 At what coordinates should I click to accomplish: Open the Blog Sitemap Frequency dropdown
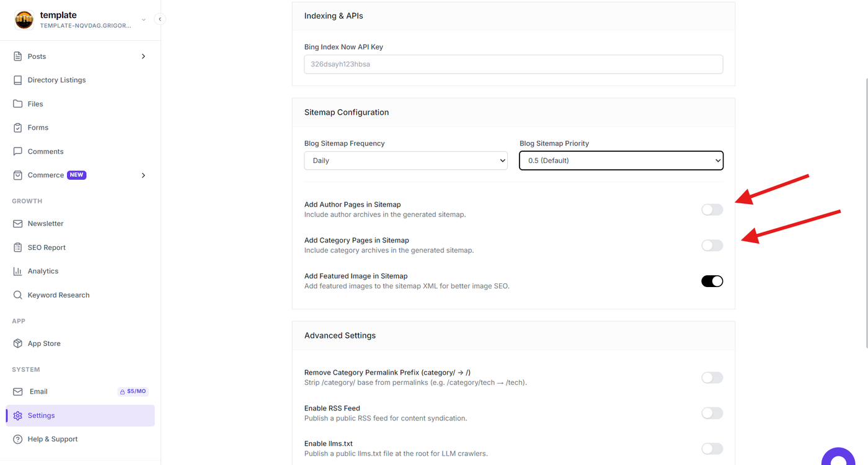(x=406, y=161)
